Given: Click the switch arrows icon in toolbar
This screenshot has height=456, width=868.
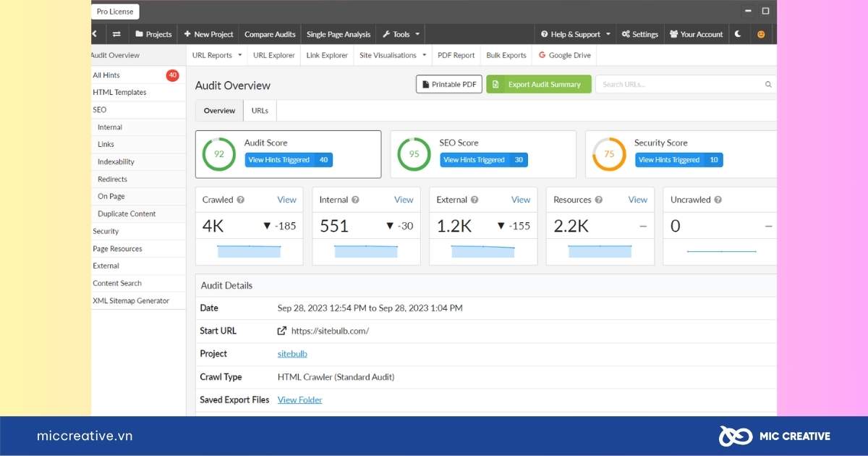Looking at the screenshot, I should (x=116, y=34).
